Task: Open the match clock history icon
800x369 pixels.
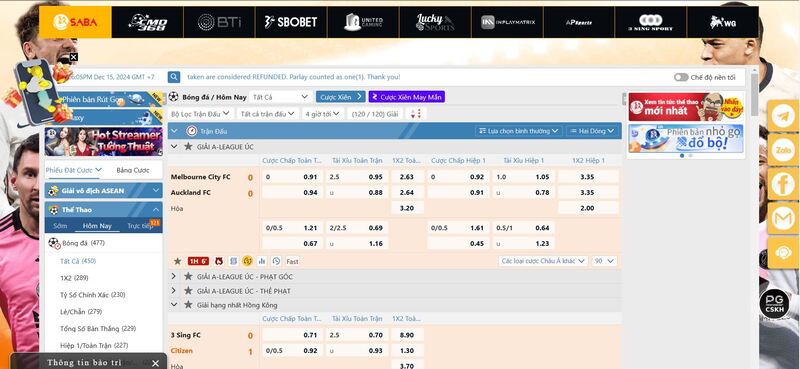Action: [276, 261]
